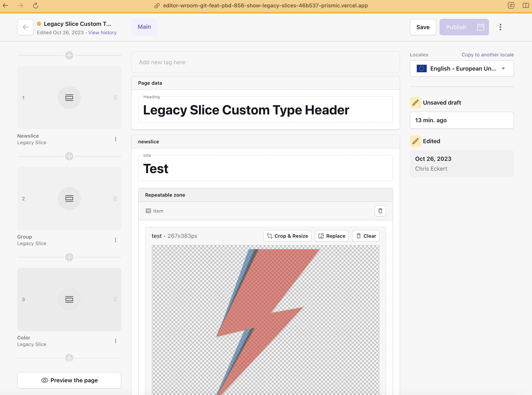The height and width of the screenshot is (395, 532).
Task: Reload the page in the browser
Action: (x=36, y=6)
